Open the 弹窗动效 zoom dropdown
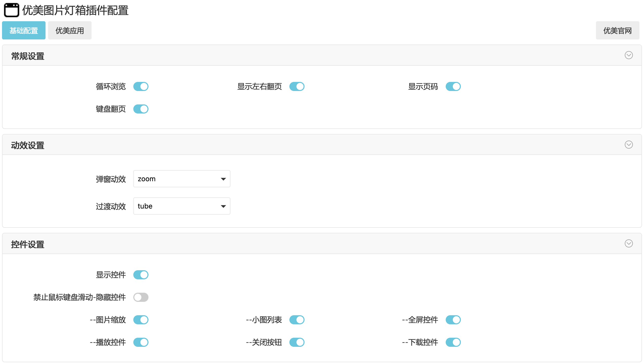Image resolution: width=644 pixels, height=364 pixels. 182,179
